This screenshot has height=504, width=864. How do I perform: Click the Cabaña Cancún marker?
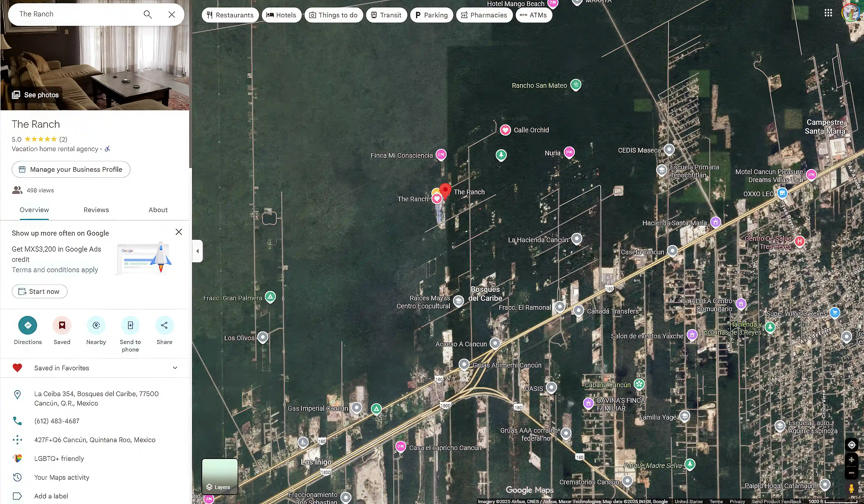point(639,384)
